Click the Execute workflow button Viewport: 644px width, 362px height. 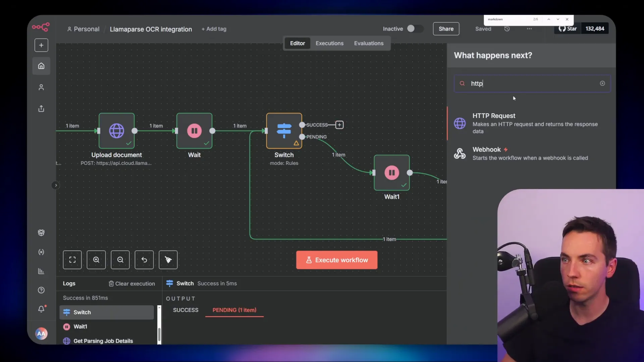click(x=337, y=260)
